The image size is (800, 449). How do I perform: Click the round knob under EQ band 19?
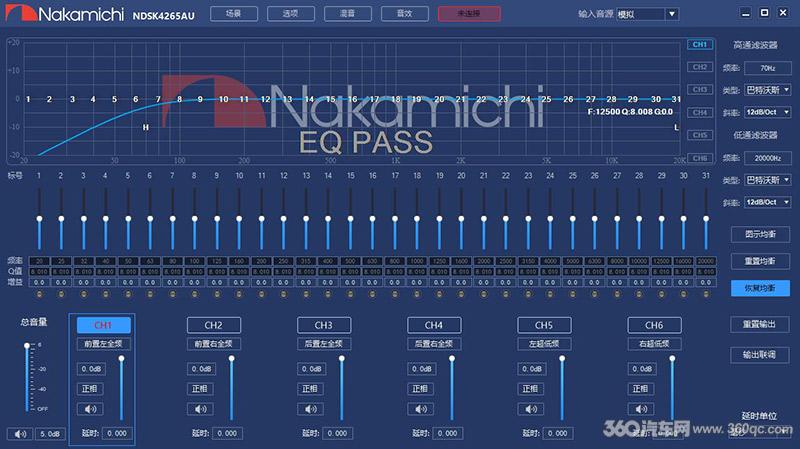(x=439, y=294)
